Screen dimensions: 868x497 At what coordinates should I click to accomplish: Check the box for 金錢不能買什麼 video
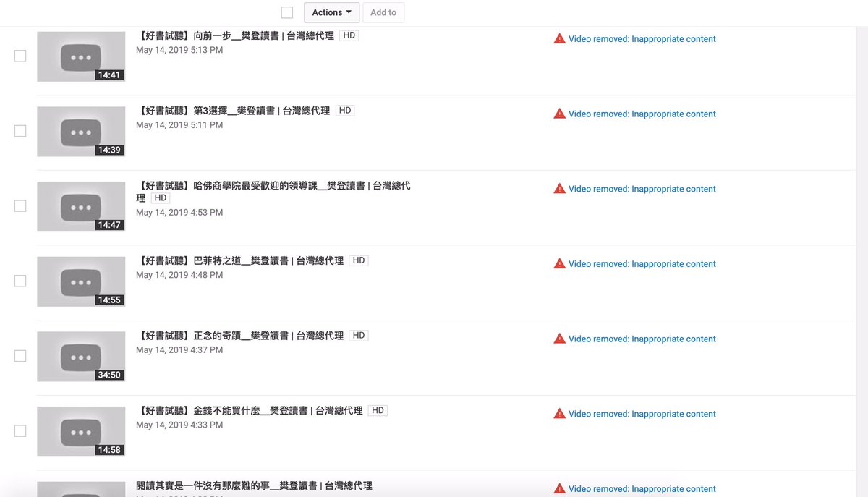[x=20, y=431]
